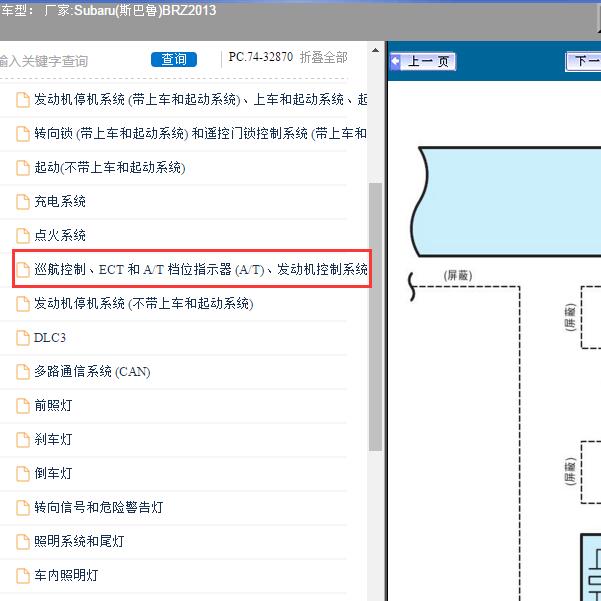Click document icon beside 点火系统

(23, 236)
